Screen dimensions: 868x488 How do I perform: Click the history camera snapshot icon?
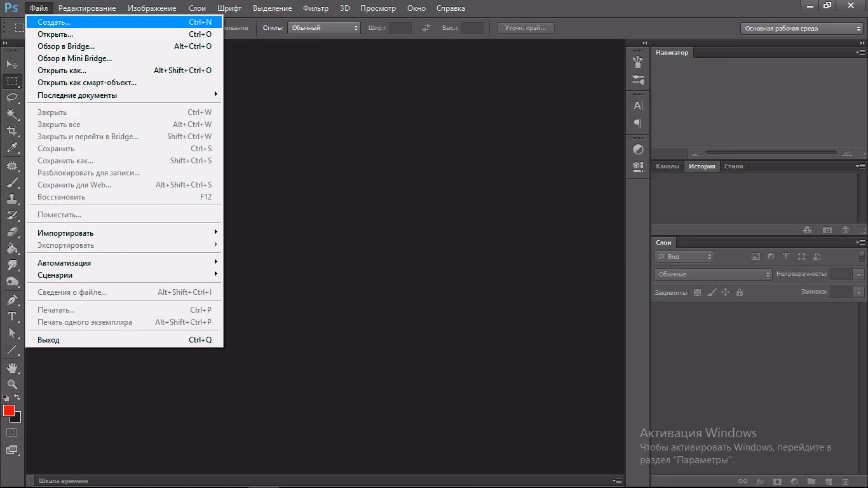click(827, 230)
